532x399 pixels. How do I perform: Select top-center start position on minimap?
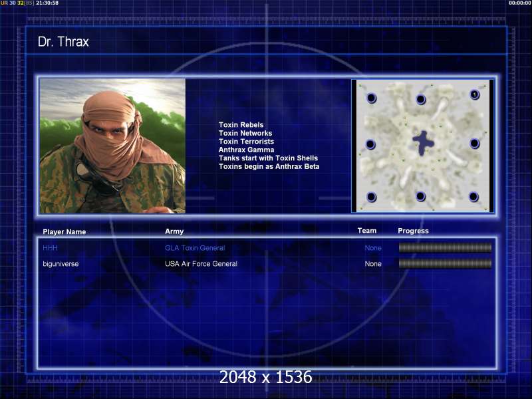(421, 99)
